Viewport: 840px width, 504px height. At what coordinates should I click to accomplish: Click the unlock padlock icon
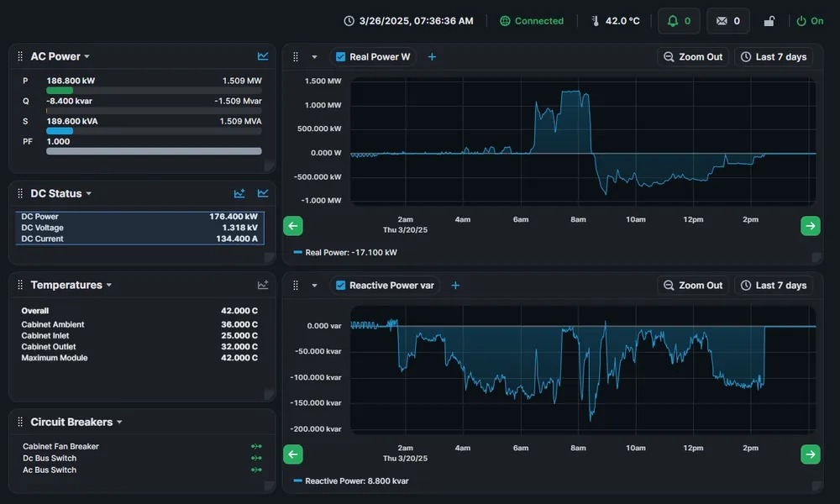coord(769,21)
